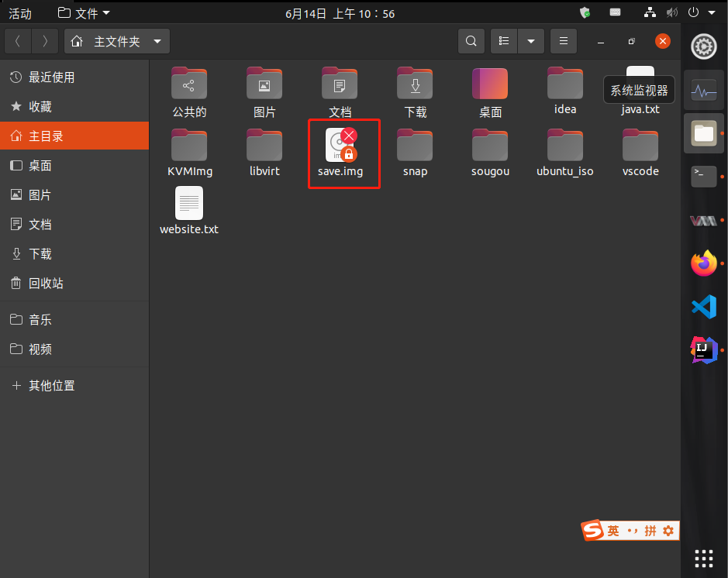Launch IntelliJ IDEA from the dock
This screenshot has height=578, width=728.
[x=704, y=349]
